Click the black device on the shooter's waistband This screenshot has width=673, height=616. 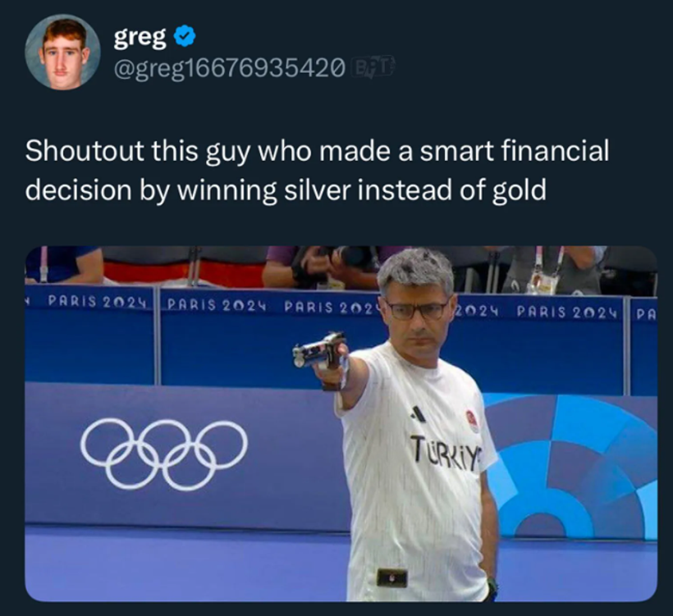click(391, 577)
